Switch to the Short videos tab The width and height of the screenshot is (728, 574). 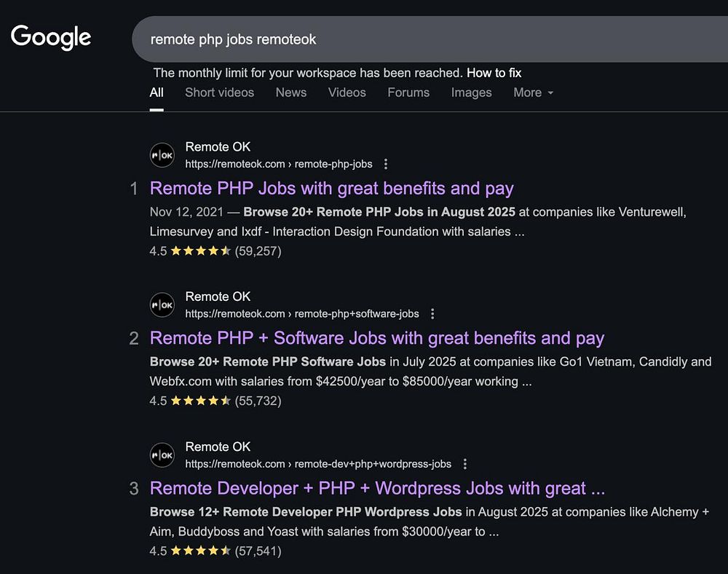point(219,93)
